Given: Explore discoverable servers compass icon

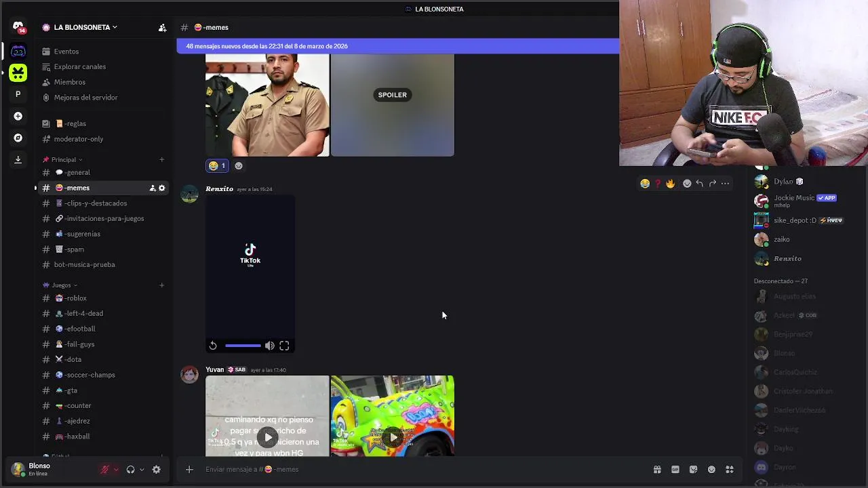Looking at the screenshot, I should [18, 138].
